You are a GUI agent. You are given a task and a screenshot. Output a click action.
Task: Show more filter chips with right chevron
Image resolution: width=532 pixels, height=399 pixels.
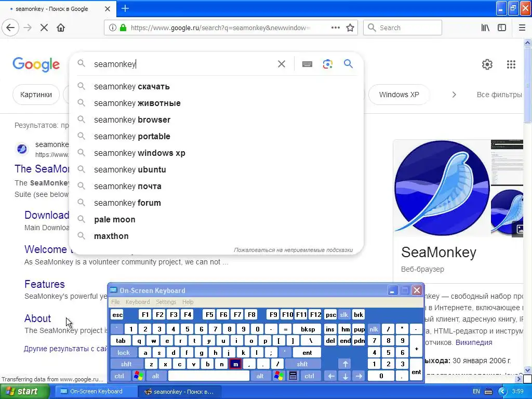454,95
